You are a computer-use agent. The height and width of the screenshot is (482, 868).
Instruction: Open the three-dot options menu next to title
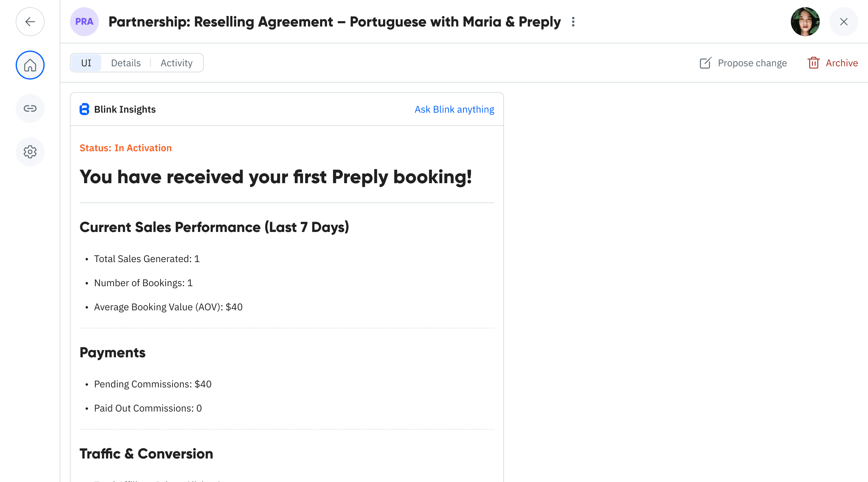tap(573, 22)
